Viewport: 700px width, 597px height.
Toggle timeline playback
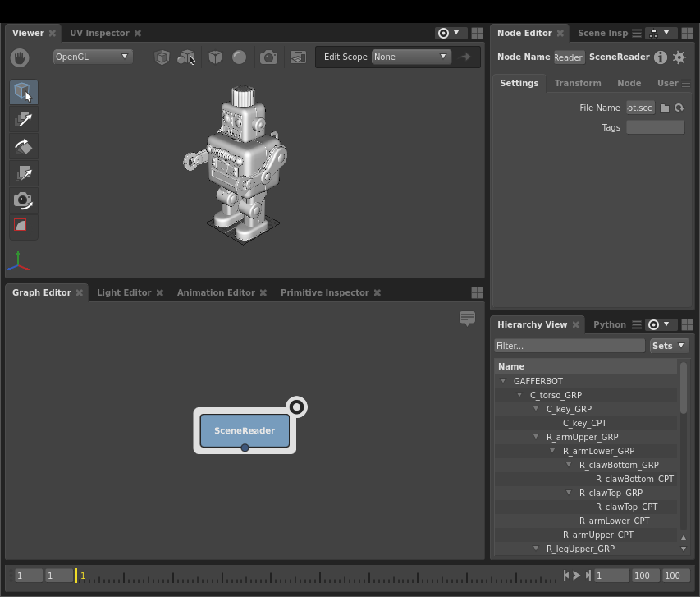tap(577, 576)
